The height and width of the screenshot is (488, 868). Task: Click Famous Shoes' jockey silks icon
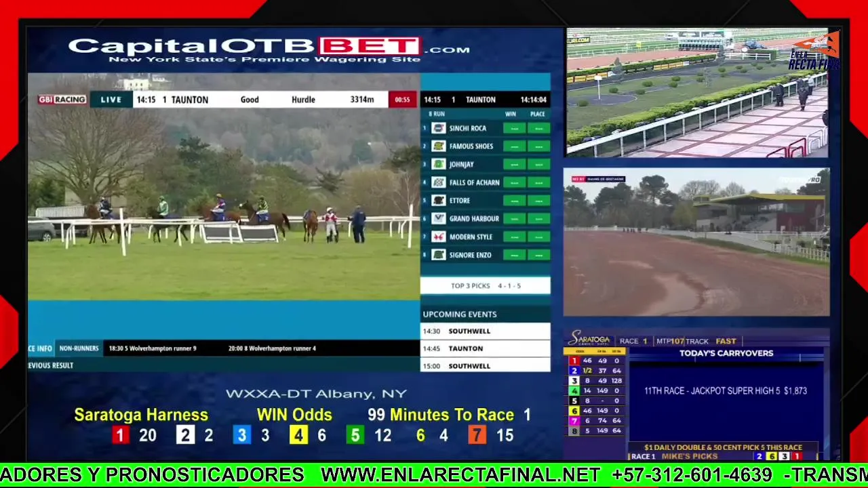point(439,146)
